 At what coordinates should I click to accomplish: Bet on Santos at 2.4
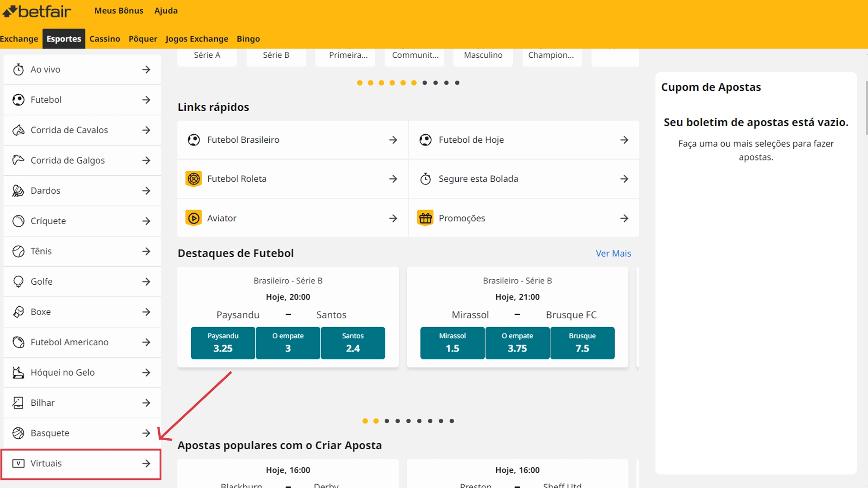(353, 343)
